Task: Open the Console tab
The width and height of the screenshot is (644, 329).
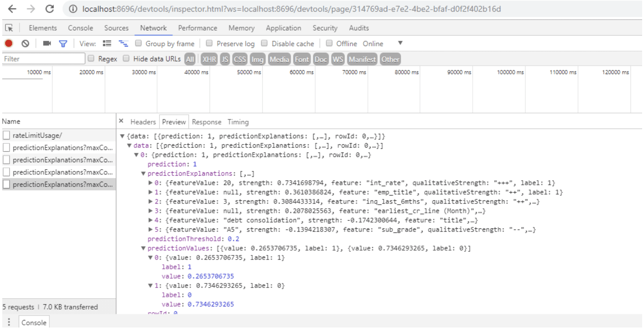Action: coord(80,28)
